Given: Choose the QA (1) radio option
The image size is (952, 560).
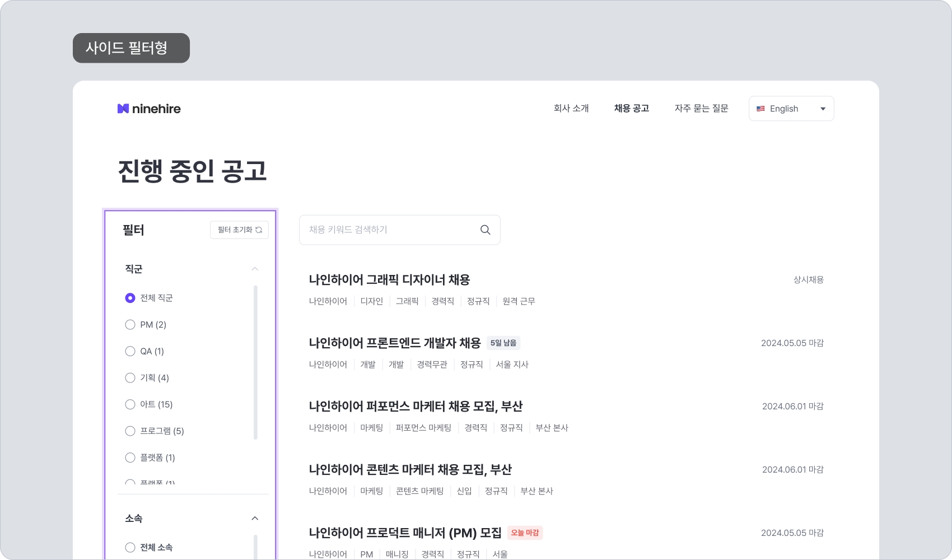Looking at the screenshot, I should tap(130, 351).
